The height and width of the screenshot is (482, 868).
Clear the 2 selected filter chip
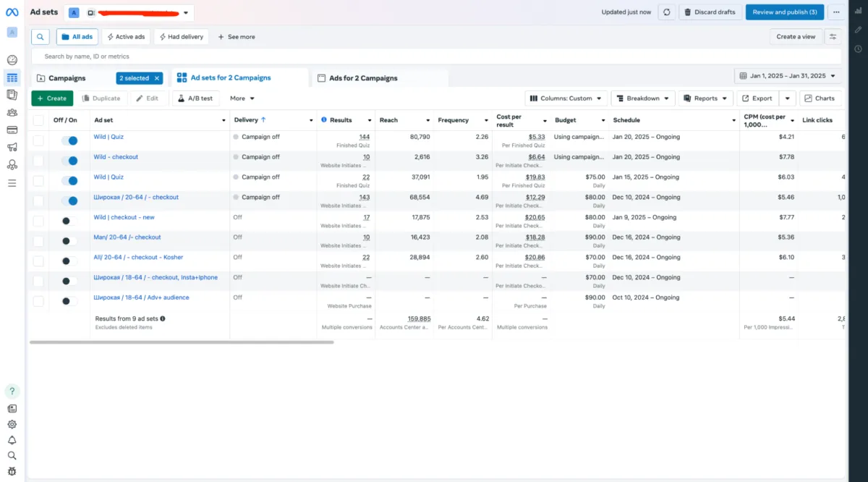tap(157, 78)
